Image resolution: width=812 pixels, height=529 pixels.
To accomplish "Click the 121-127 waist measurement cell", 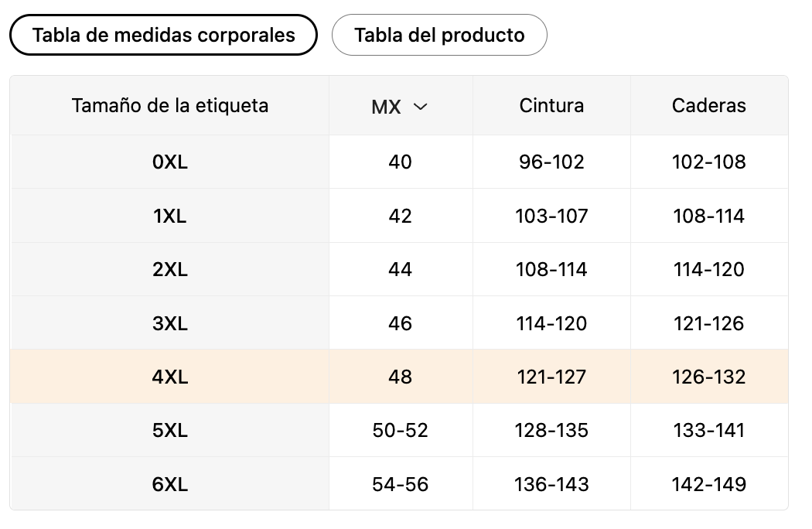I will pyautogui.click(x=551, y=377).
